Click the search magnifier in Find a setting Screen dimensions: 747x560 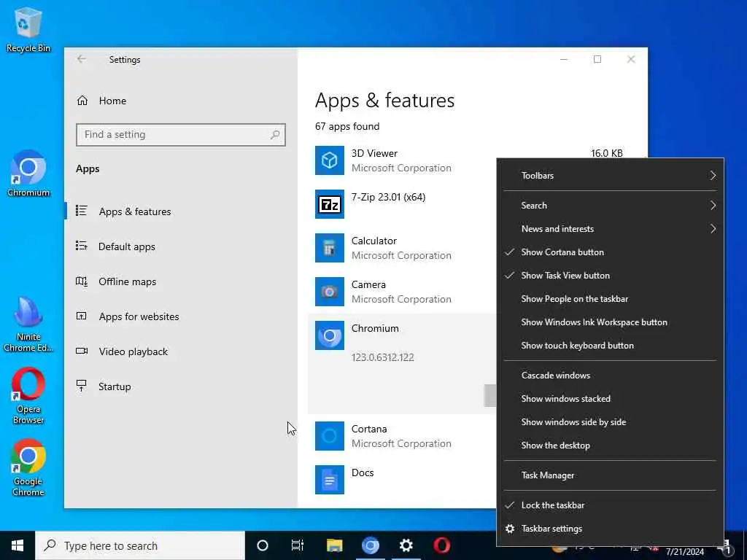275,135
